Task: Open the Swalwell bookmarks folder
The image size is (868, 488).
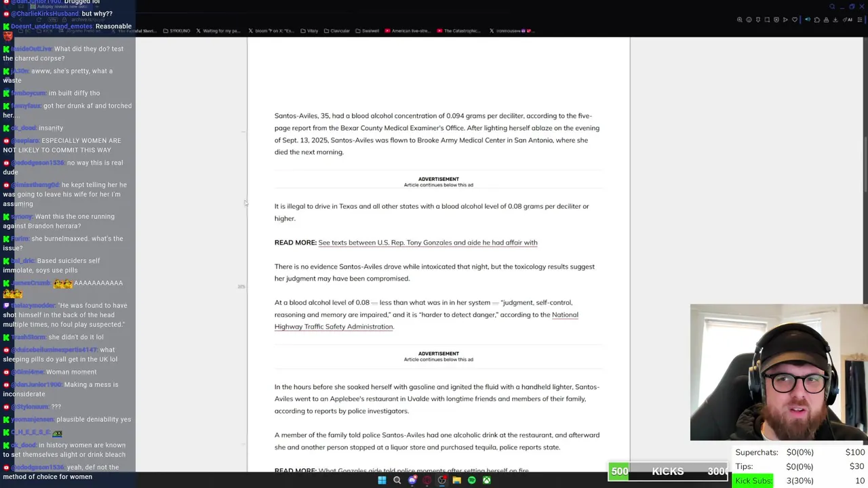Action: coord(367,30)
